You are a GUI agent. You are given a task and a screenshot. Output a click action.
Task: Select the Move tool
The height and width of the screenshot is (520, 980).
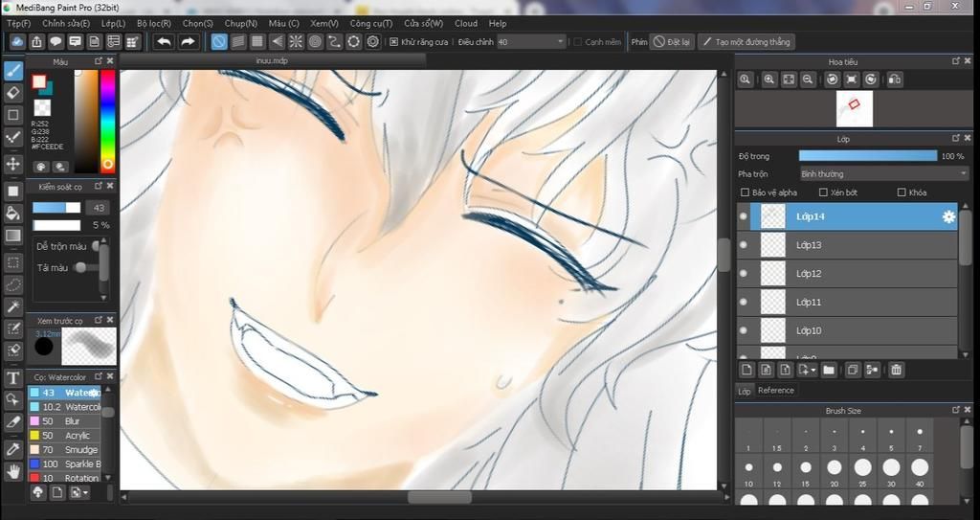[13, 164]
